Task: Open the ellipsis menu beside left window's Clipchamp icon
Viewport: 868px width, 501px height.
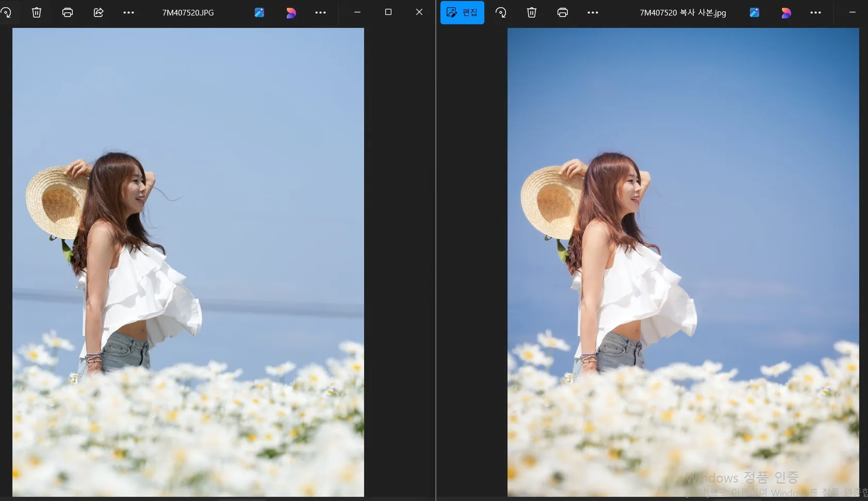Action: coord(321,12)
